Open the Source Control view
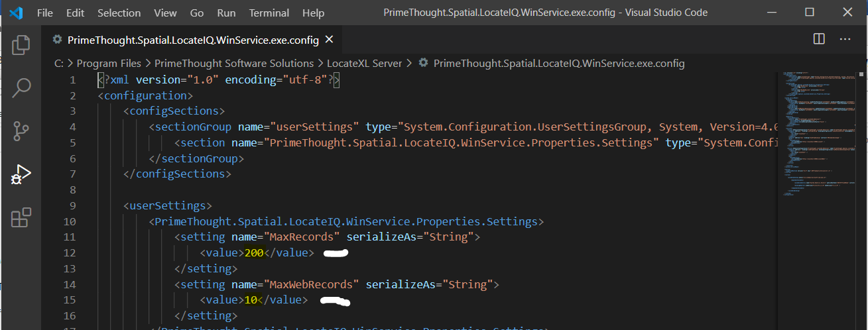Screen dimensions: 868x330 [x=21, y=131]
